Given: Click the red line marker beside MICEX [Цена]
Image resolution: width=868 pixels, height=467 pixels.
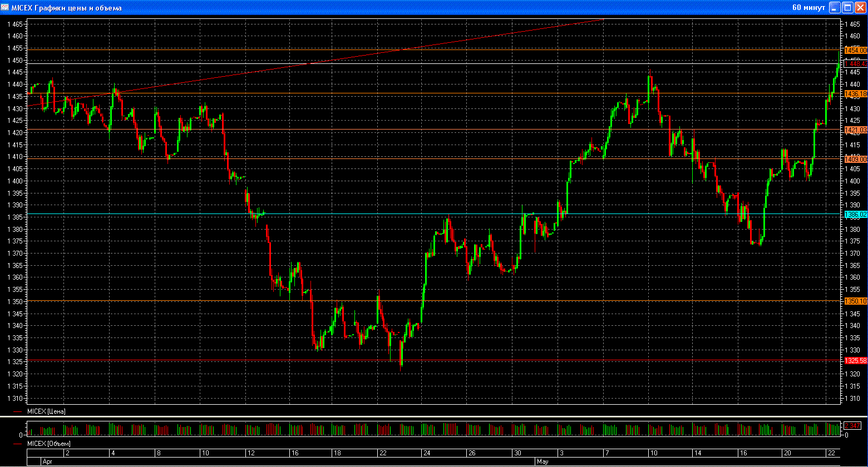Looking at the screenshot, I should point(18,411).
